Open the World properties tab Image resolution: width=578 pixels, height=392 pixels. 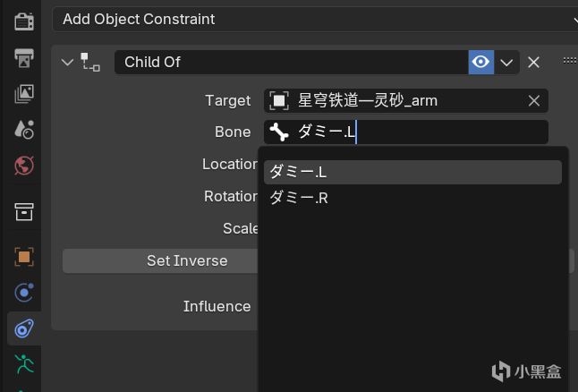23,166
